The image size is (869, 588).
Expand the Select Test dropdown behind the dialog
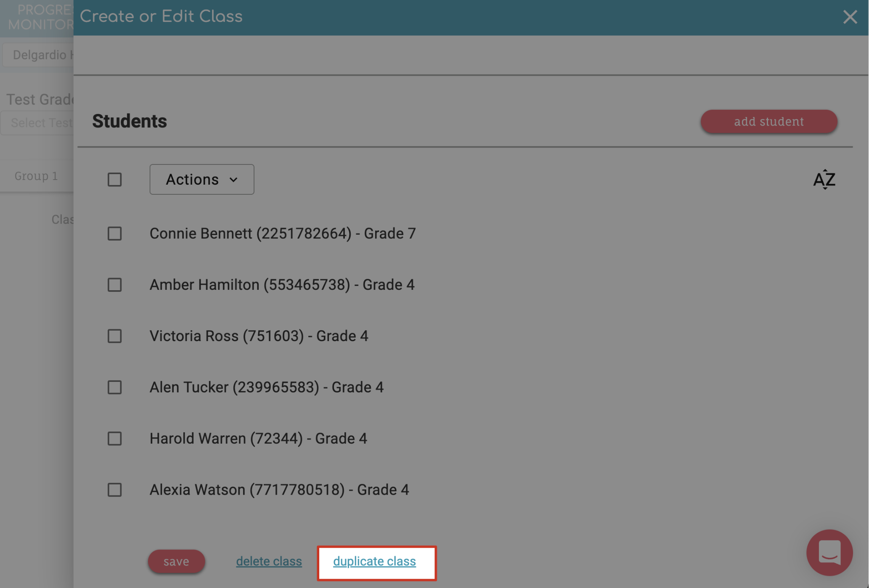(x=38, y=123)
